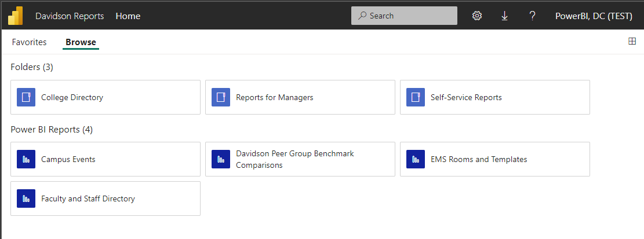Switch view using the tiles grid icon
This screenshot has width=644, height=239.
point(632,41)
